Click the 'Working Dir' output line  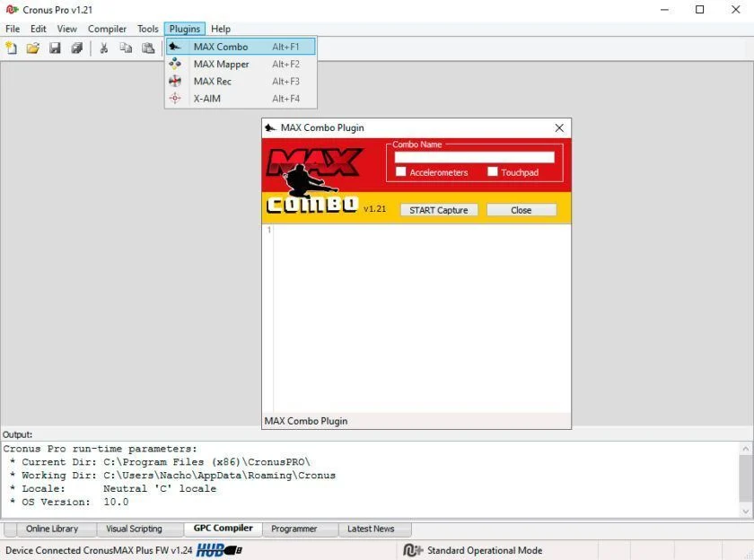(172, 476)
